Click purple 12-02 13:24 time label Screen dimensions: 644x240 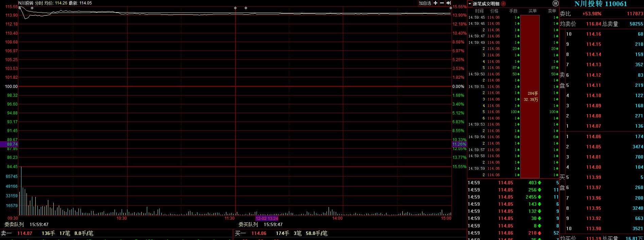[x=267, y=218]
